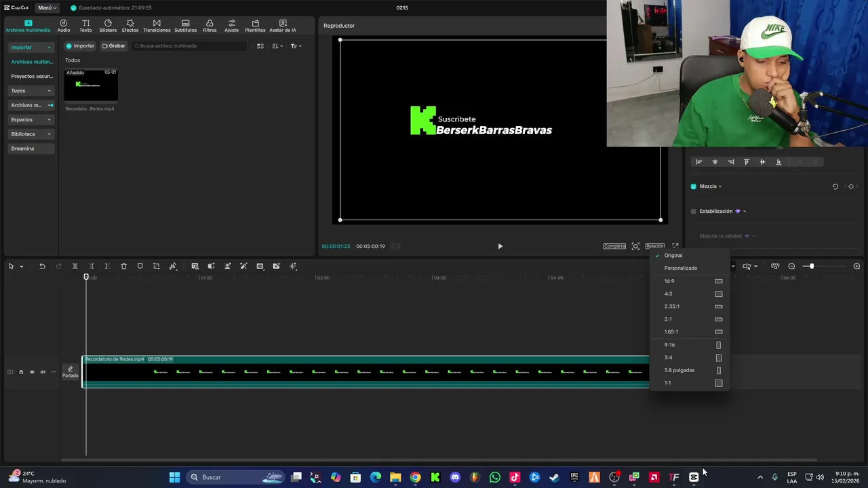Open the Ajuste tab
This screenshot has height=488, width=868.
point(231,26)
